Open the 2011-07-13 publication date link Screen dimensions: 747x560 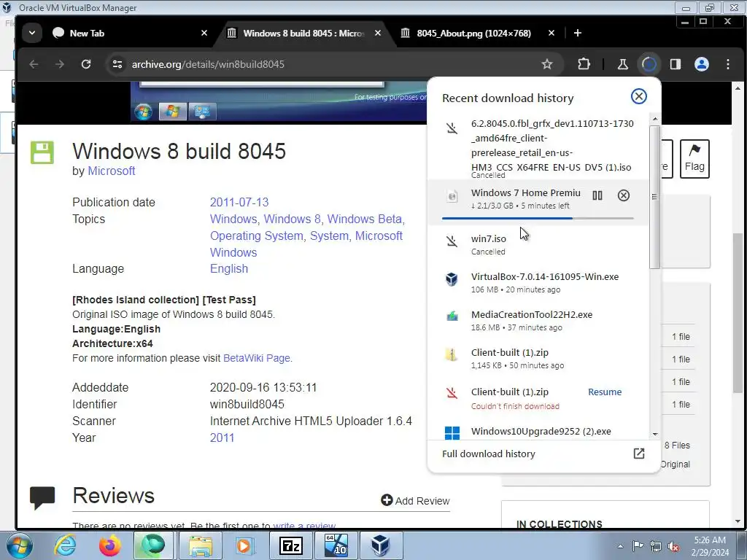[239, 203]
